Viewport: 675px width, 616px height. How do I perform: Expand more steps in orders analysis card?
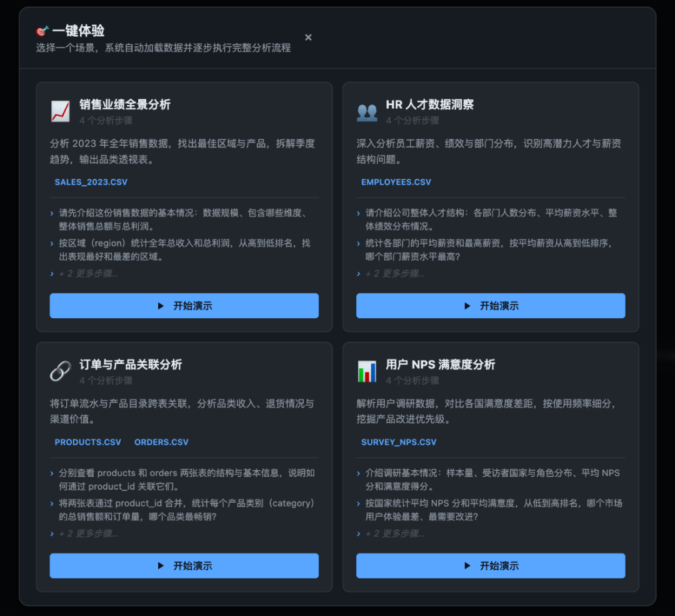click(x=88, y=533)
